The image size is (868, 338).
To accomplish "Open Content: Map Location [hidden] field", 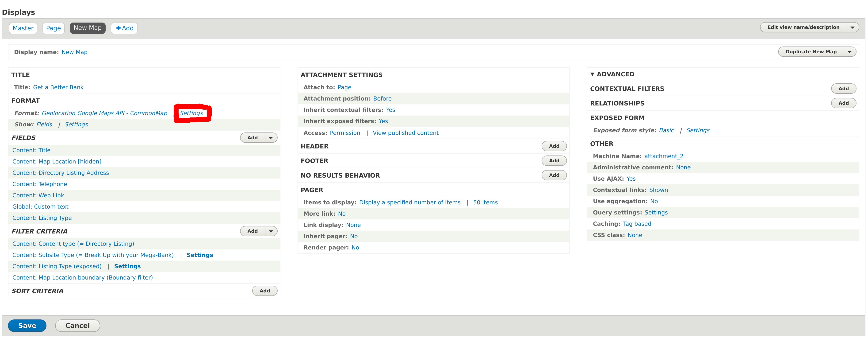I will 57,162.
